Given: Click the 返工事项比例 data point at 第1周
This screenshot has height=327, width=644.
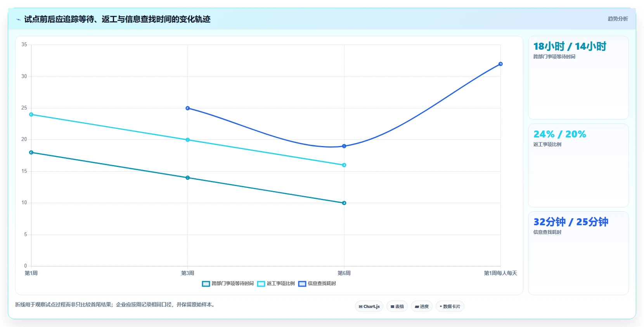Looking at the screenshot, I should (x=31, y=115).
